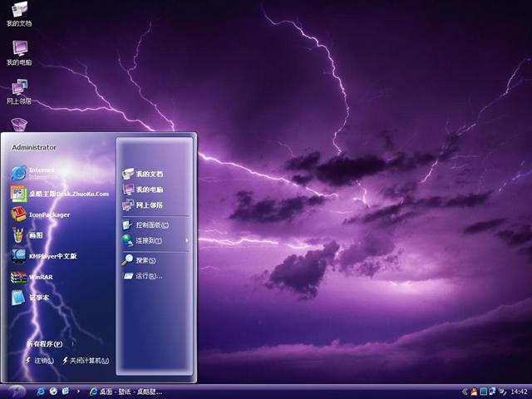
Task: Expand hidden system tray icons chevron
Action: tap(465, 392)
